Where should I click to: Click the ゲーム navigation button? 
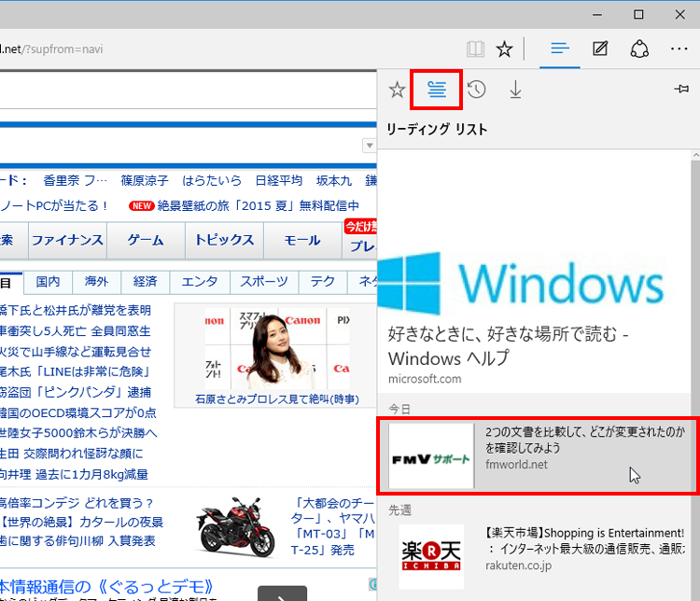[146, 240]
